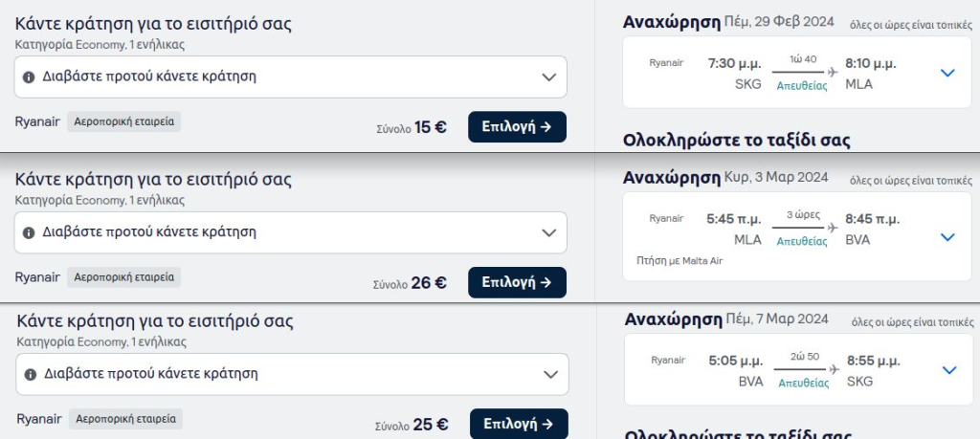
Task: Select the 25 € Ryanair ticket with Επιλογή
Action: [519, 424]
